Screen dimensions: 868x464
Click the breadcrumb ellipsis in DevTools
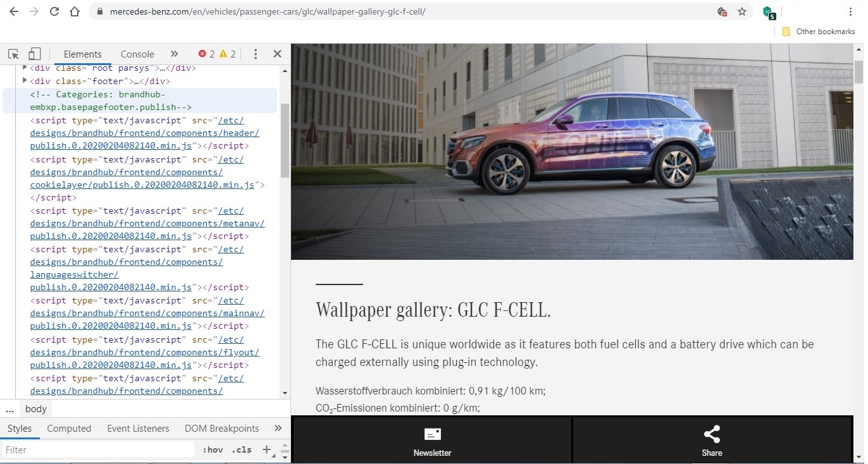9,409
